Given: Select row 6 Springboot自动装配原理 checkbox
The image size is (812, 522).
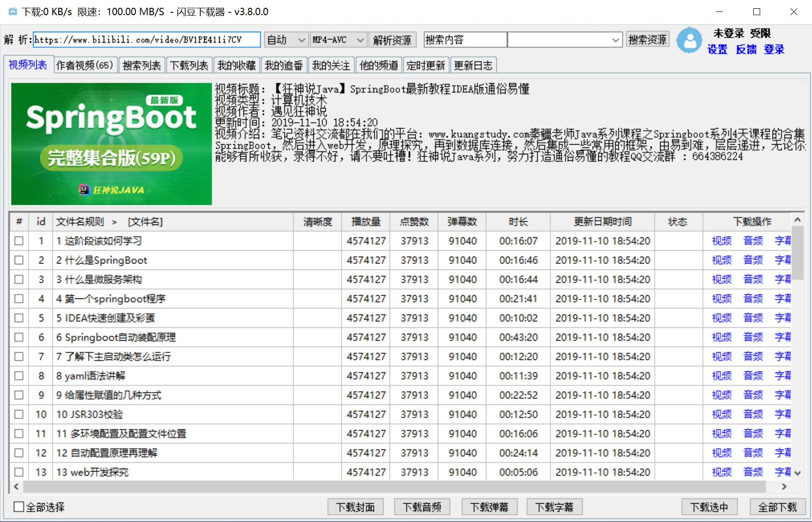Looking at the screenshot, I should click(x=19, y=337).
